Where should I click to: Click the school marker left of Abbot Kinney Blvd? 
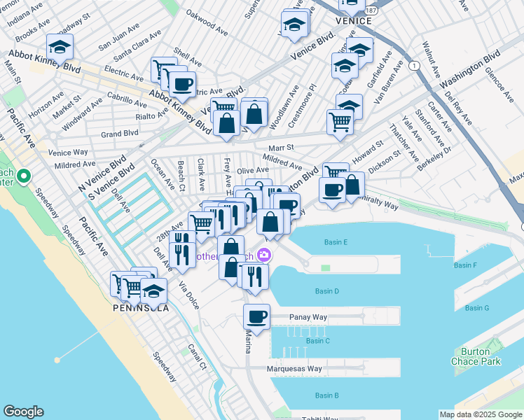tap(60, 48)
